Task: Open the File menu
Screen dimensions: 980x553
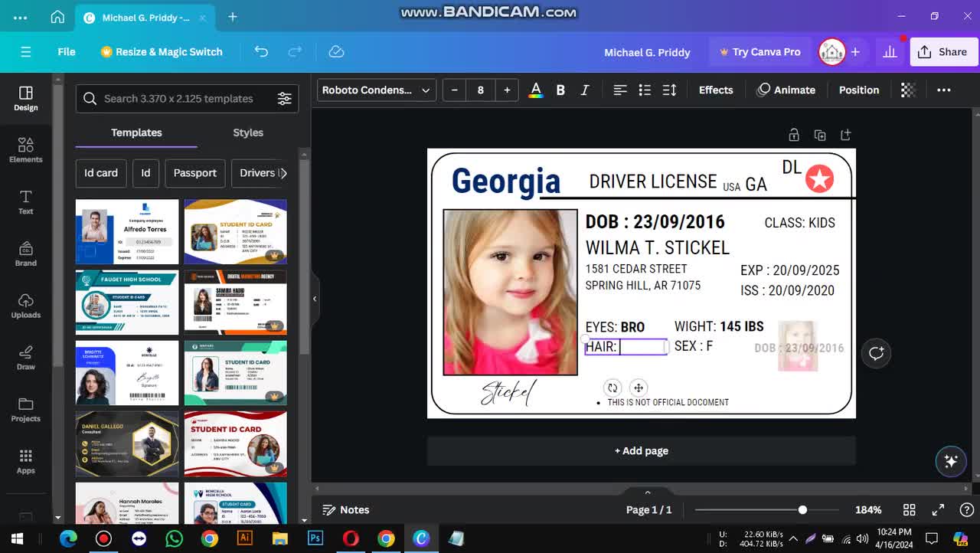Action: pyautogui.click(x=66, y=51)
